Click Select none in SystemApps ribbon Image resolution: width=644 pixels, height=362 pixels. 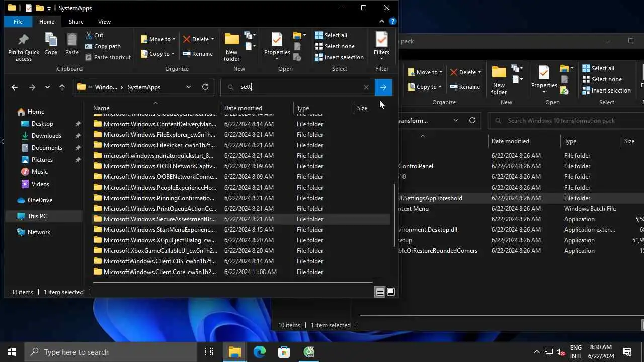(x=335, y=46)
